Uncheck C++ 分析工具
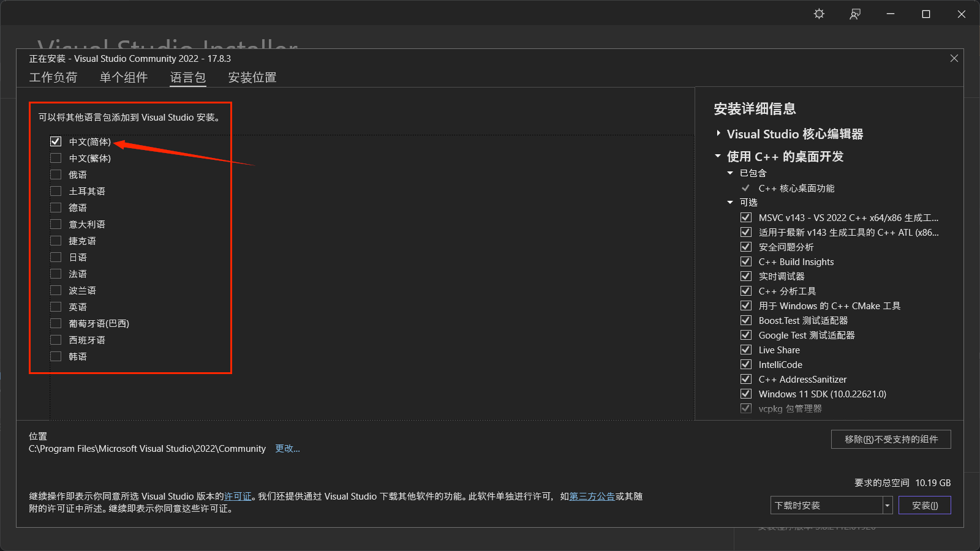The height and width of the screenshot is (551, 980). tap(746, 291)
